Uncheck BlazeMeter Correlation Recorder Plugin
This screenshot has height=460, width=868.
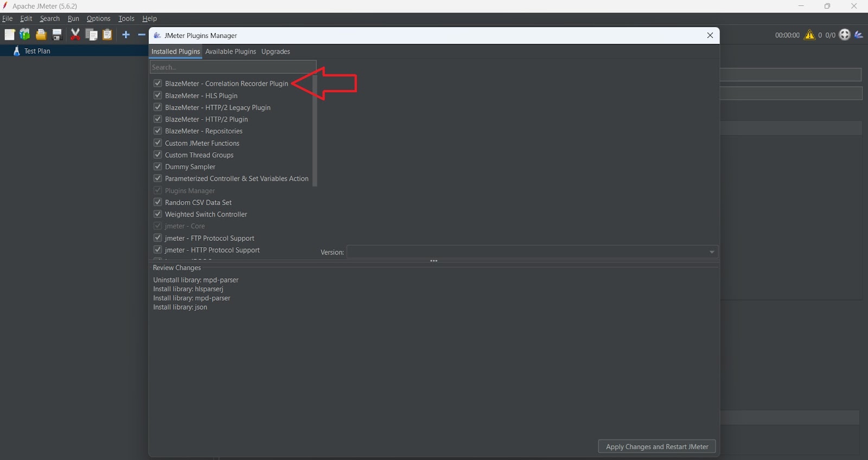coord(158,83)
